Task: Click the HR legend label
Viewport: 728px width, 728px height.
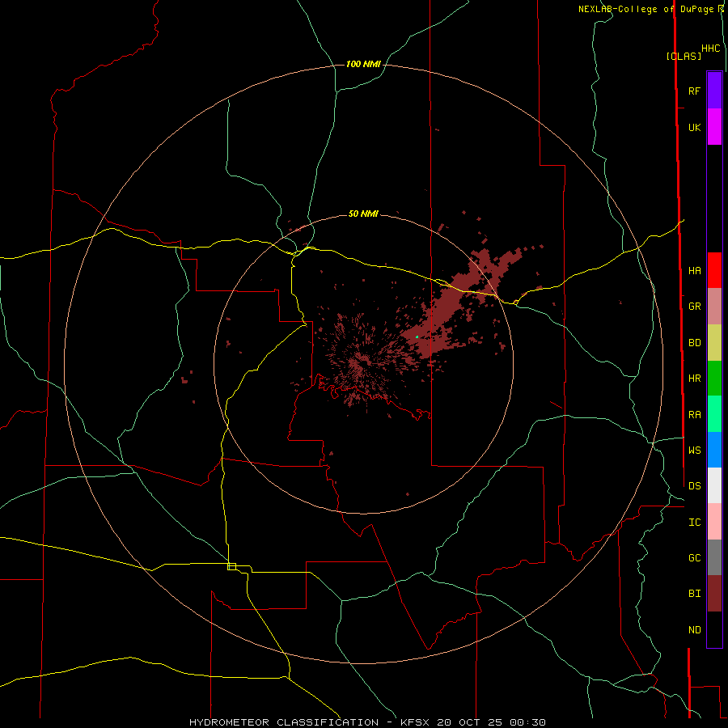Action: [x=694, y=379]
